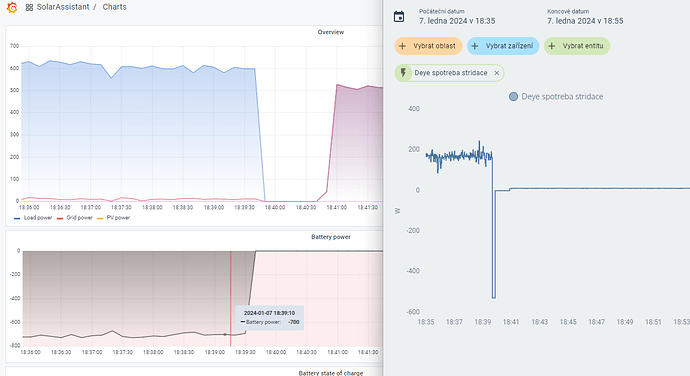
Task: Click the 18:40:00 label on Overview axis
Action: tap(275, 207)
